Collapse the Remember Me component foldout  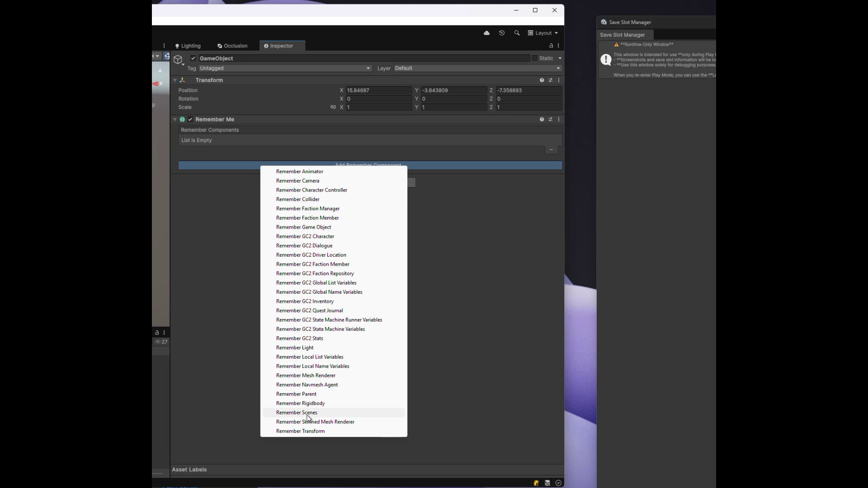click(175, 119)
